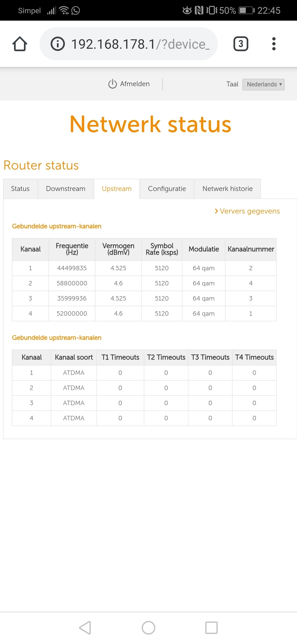Tap the browser home icon
Image resolution: width=297 pixels, height=644 pixels.
(20, 44)
